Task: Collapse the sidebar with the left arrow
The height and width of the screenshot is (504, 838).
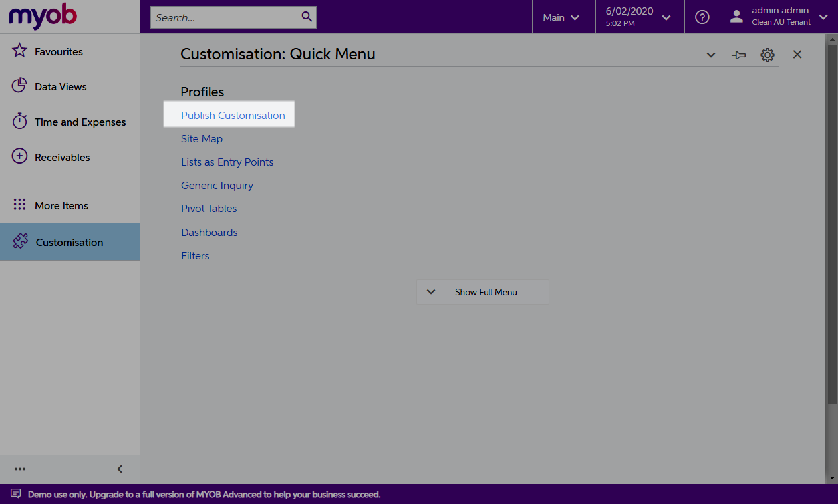Action: pyautogui.click(x=120, y=469)
